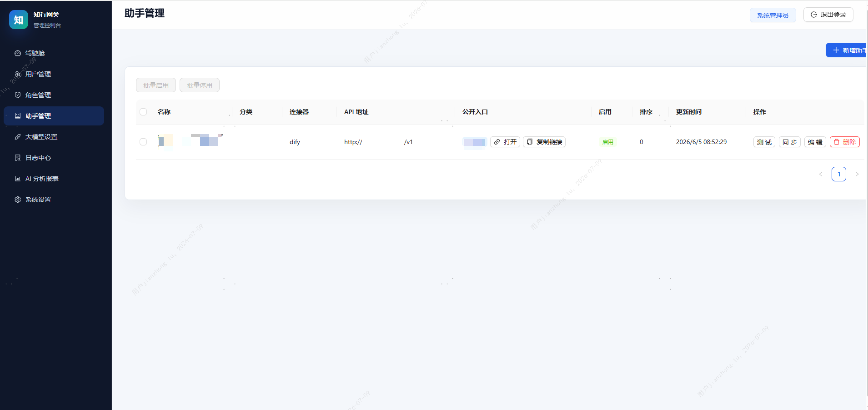This screenshot has height=410, width=868.
Task: Click 测试 button in dify row
Action: pyautogui.click(x=764, y=142)
